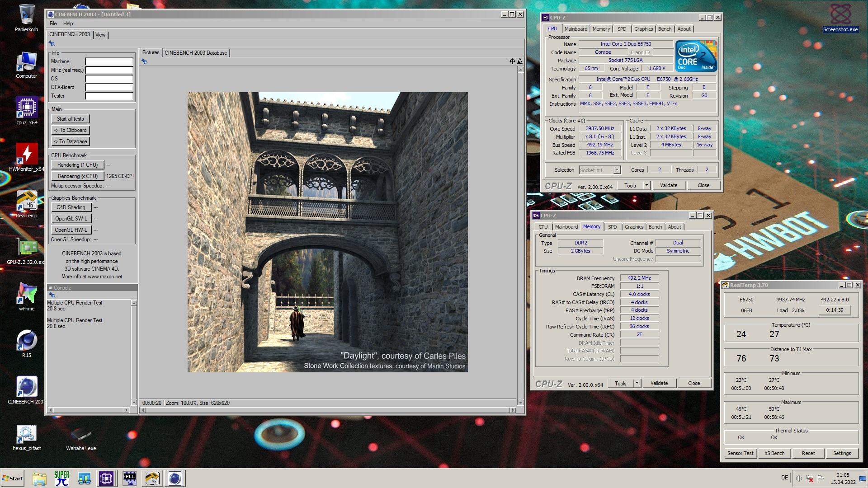This screenshot has height=488, width=868.
Task: Open the file explorer taskbar icon
Action: pos(39,479)
